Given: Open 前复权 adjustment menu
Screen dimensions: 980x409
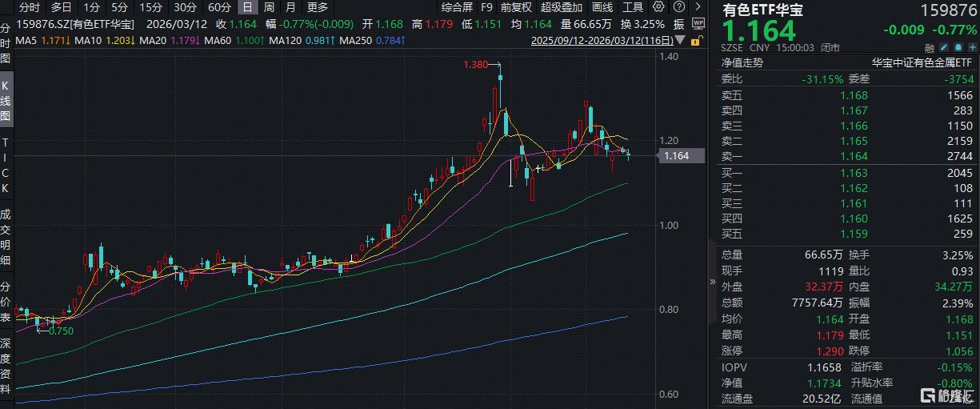Looking at the screenshot, I should coord(518,7).
